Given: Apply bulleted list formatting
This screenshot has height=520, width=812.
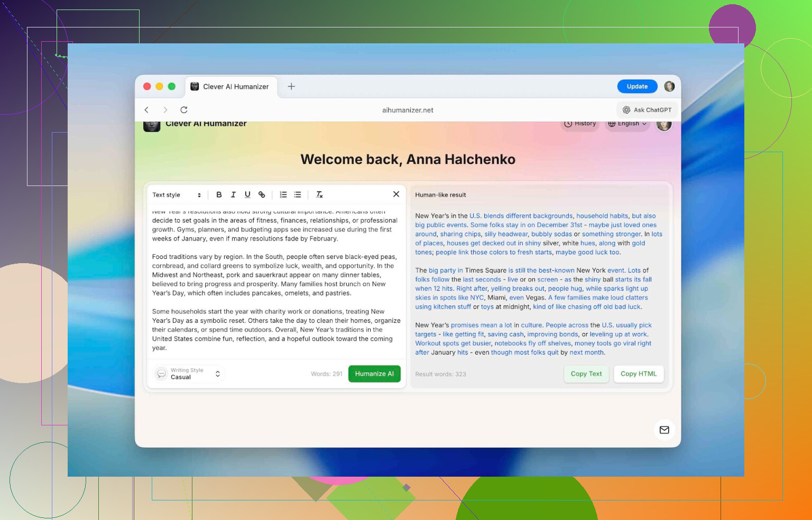Looking at the screenshot, I should pos(298,194).
